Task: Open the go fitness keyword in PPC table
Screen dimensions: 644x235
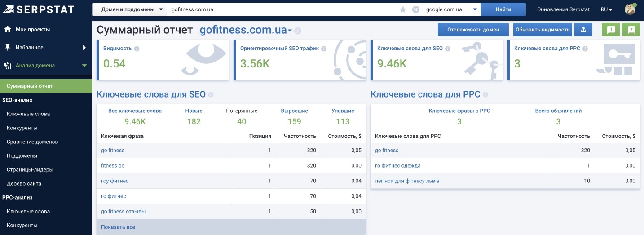Action: [x=387, y=150]
